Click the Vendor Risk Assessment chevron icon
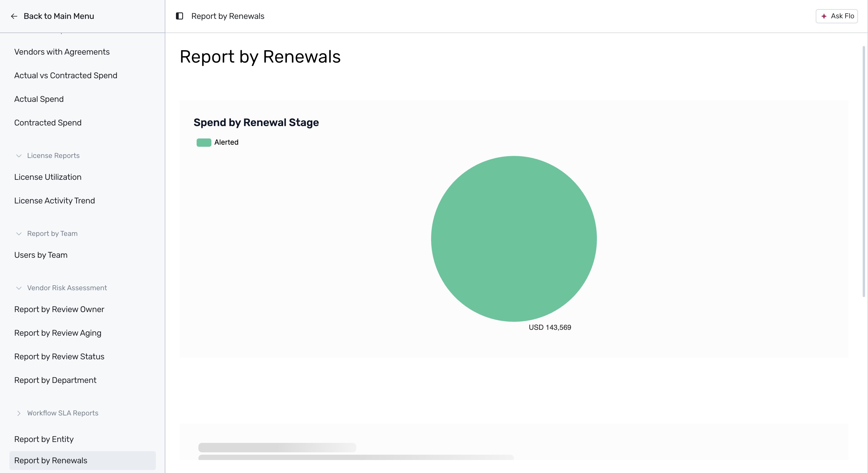The height and width of the screenshot is (473, 868). tap(19, 288)
